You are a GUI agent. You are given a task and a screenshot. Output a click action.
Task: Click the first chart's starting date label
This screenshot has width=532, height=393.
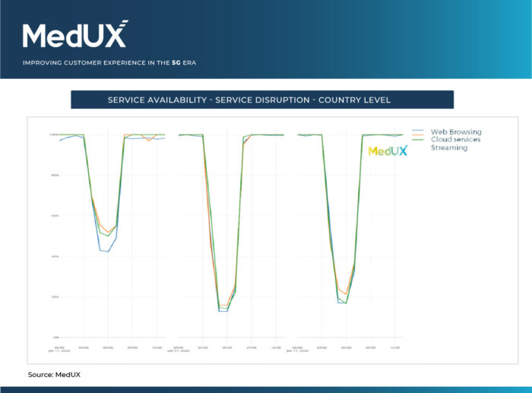pyautogui.click(x=59, y=350)
